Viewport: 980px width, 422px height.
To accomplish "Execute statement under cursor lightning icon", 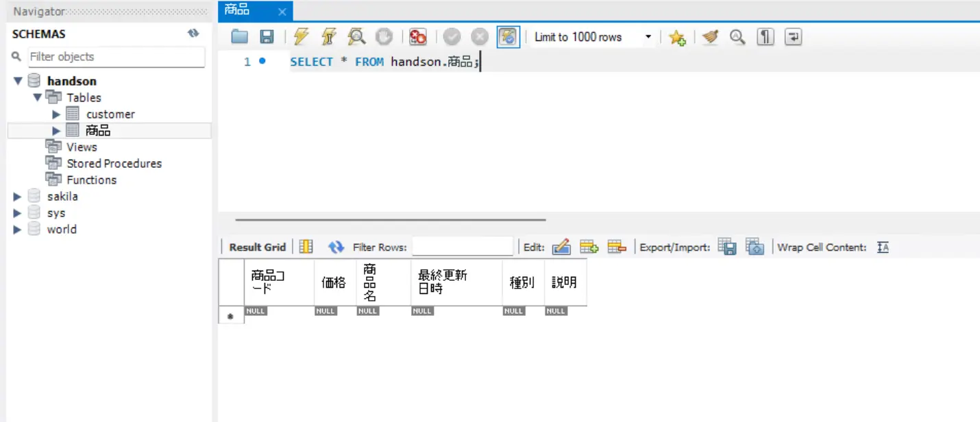I will point(328,37).
